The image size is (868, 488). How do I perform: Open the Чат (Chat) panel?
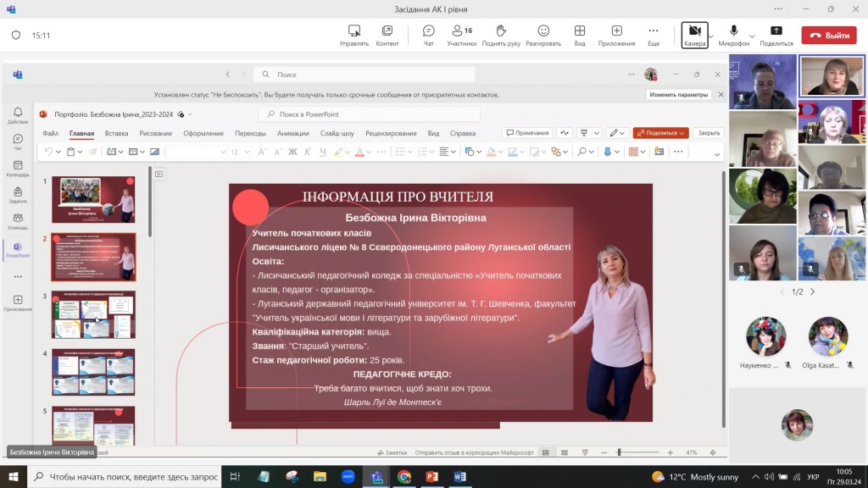428,35
